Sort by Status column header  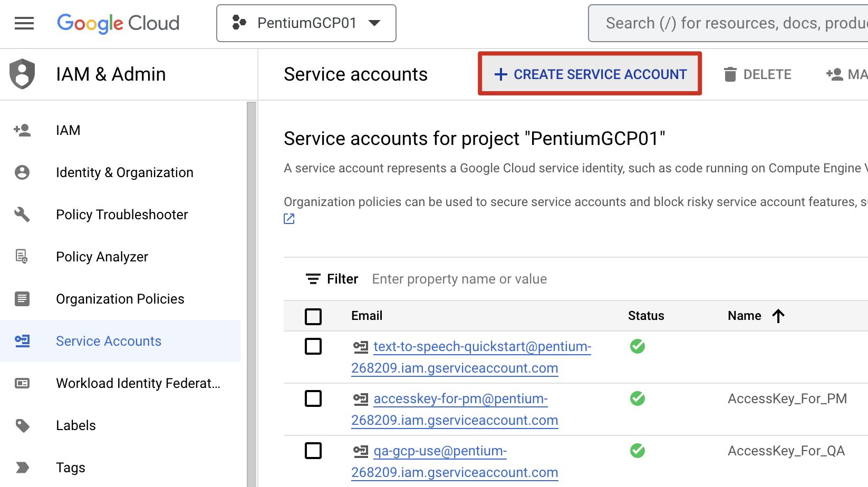[646, 316]
